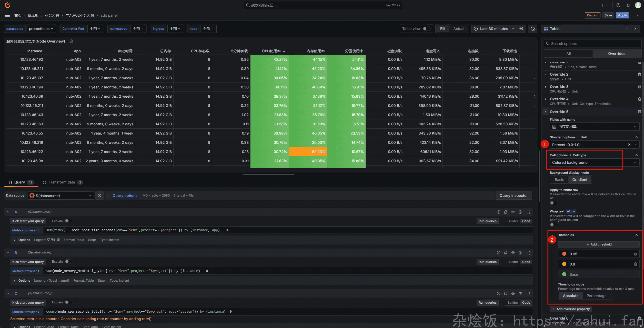Screen dimensions: 644x328
Task: Click the refresh dashboard icon
Action: click(x=532, y=29)
